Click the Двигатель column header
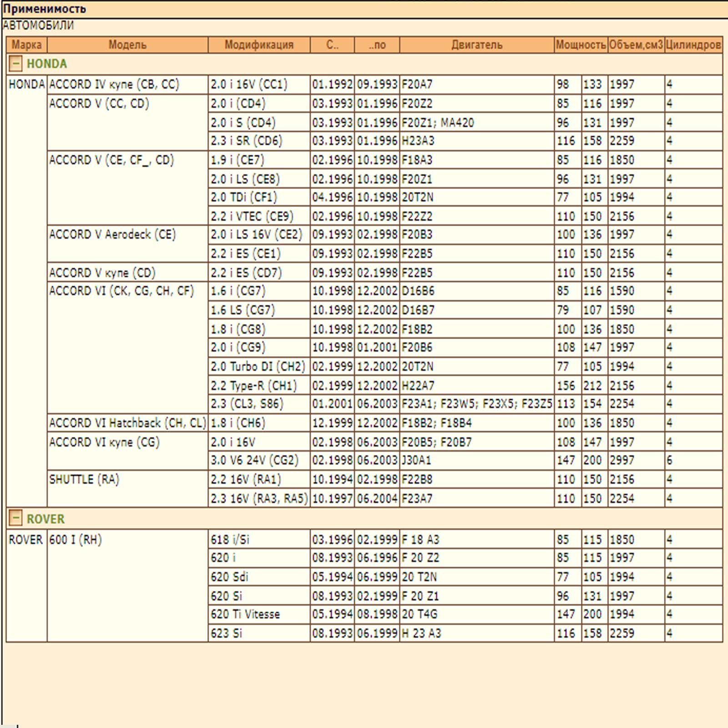This screenshot has height=728, width=728. 476,45
